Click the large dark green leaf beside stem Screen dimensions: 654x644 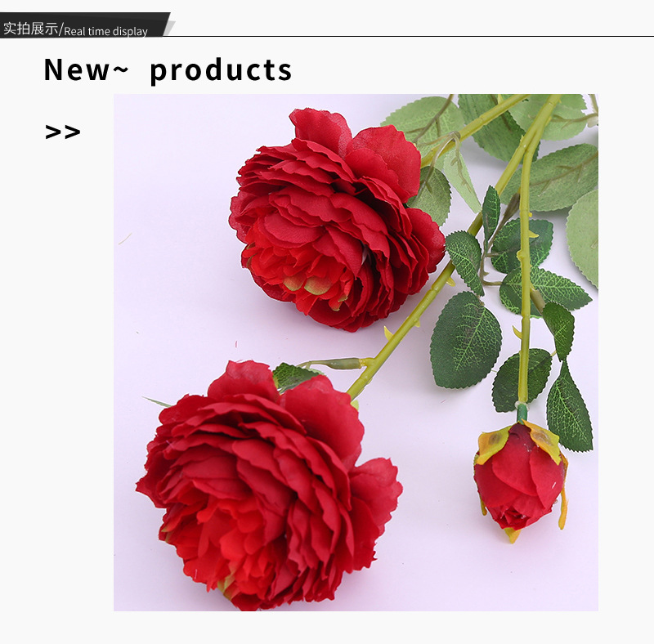click(x=465, y=340)
